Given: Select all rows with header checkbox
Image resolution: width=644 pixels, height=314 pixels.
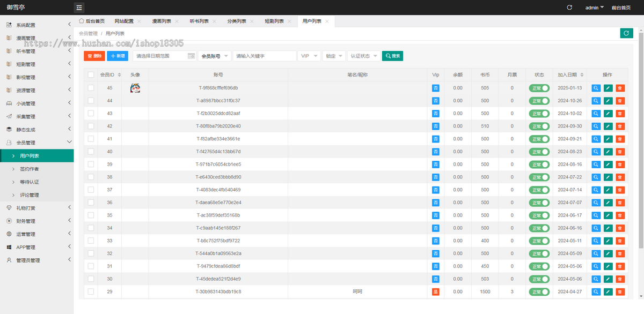Looking at the screenshot, I should pos(91,75).
